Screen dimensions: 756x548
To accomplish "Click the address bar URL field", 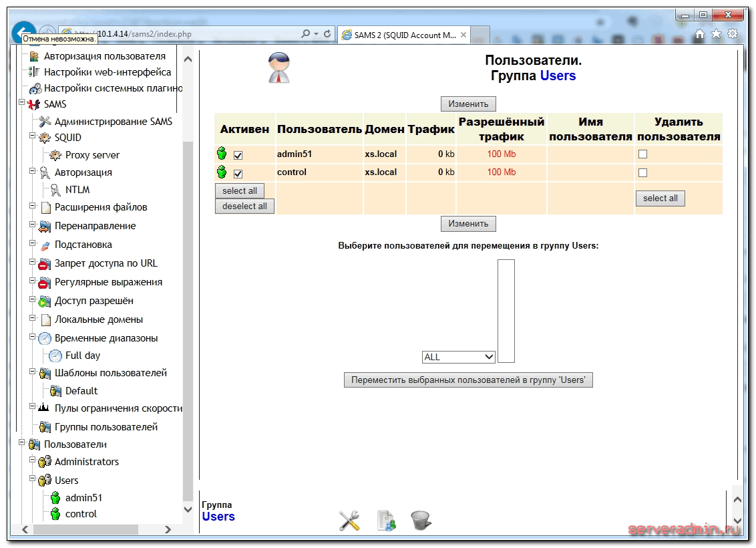I will (x=198, y=34).
